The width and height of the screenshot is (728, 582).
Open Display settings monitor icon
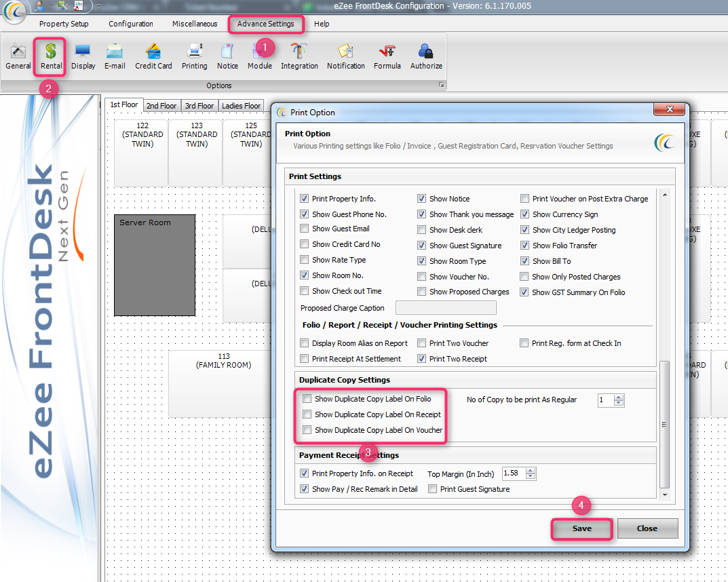pyautogui.click(x=83, y=56)
